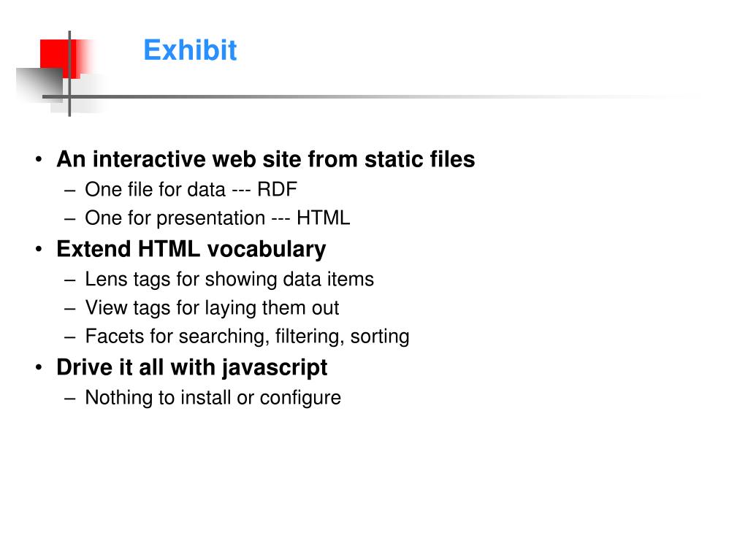The image size is (748, 560).
Task: Select heading Drive it all with javascript
Action: point(192,368)
